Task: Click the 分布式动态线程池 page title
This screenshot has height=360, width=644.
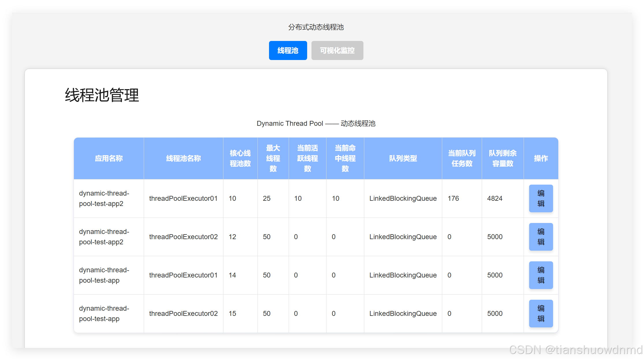Action: 316,27
